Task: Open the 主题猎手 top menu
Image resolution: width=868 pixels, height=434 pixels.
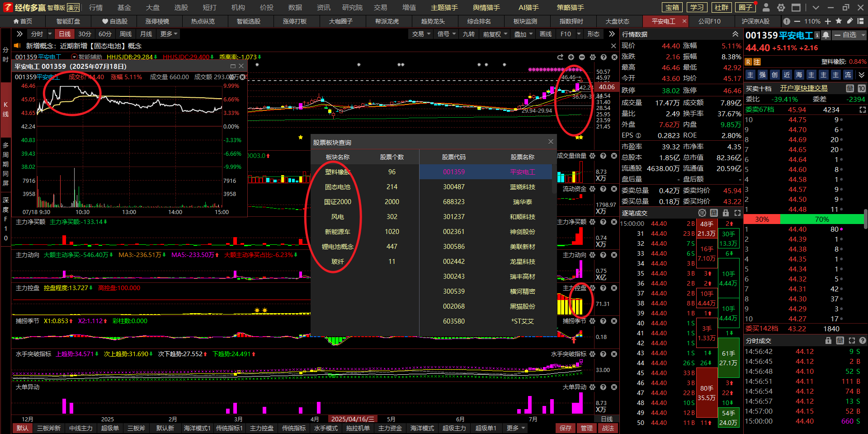Action: pyautogui.click(x=444, y=7)
